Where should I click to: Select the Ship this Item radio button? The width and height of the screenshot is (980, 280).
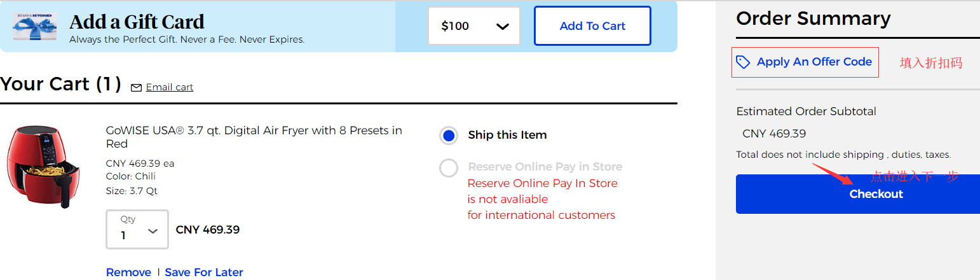click(449, 135)
